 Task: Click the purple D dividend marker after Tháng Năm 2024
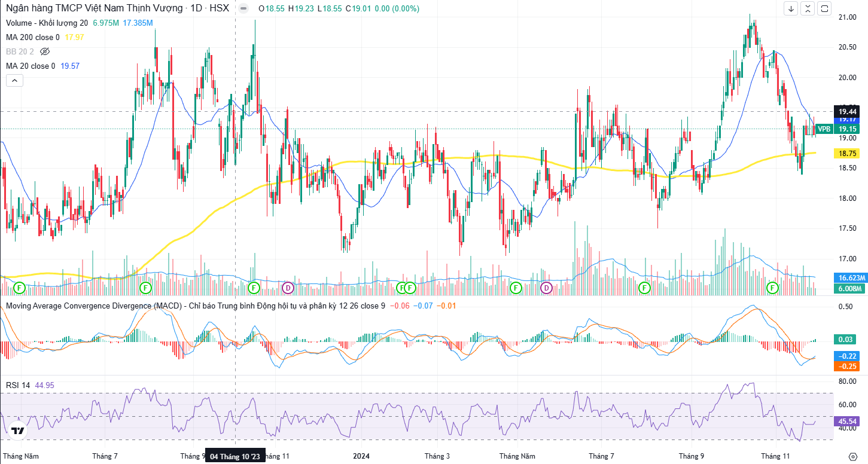546,288
